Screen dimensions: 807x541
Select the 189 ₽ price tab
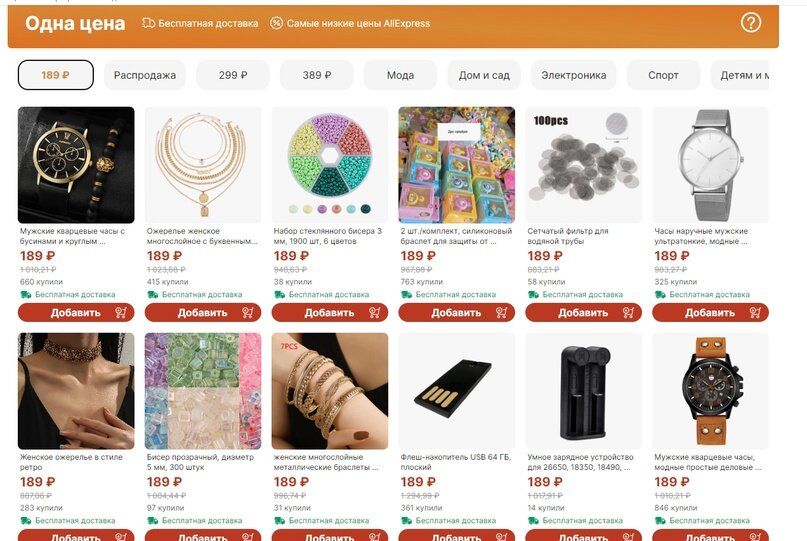click(56, 75)
